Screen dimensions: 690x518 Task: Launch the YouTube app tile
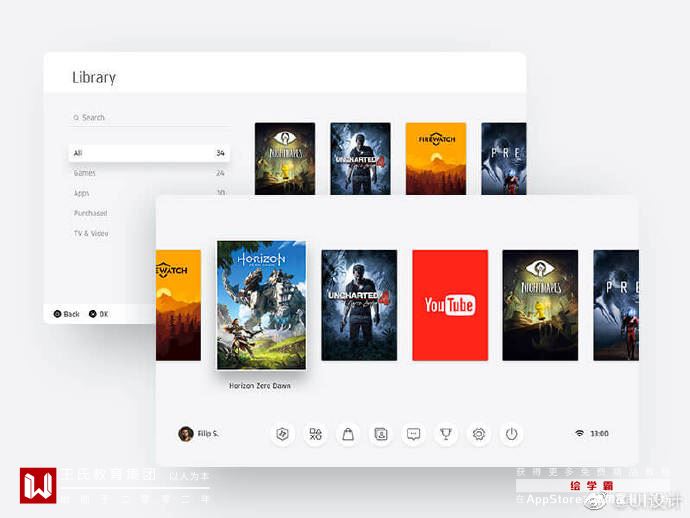(x=450, y=305)
